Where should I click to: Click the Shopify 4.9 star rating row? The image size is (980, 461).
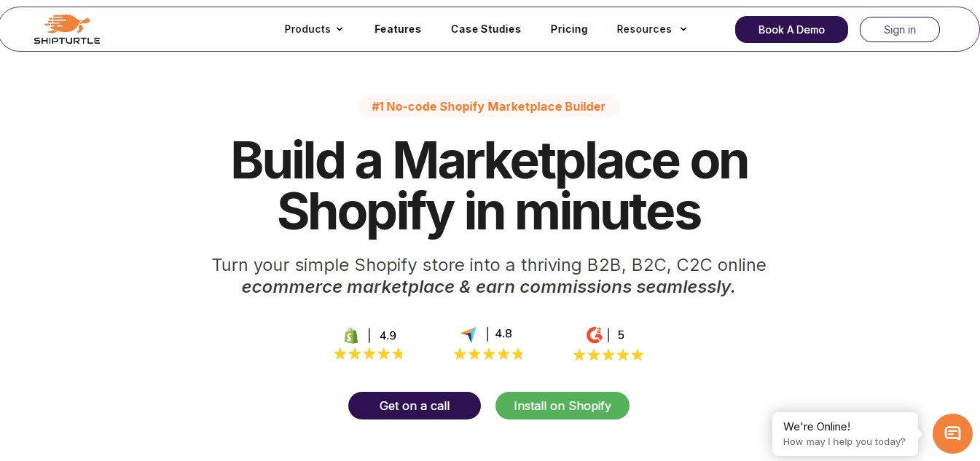pyautogui.click(x=369, y=354)
